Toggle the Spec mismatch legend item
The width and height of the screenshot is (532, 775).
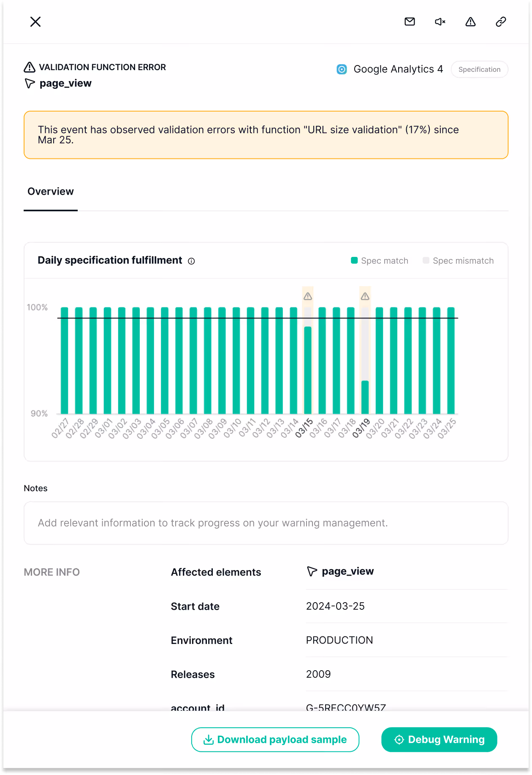tap(458, 261)
